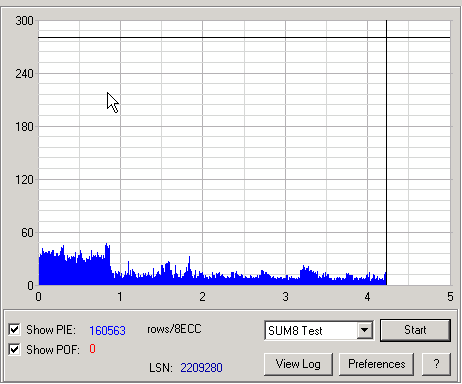
Task: Click the red POF count value
Action: pyautogui.click(x=92, y=349)
